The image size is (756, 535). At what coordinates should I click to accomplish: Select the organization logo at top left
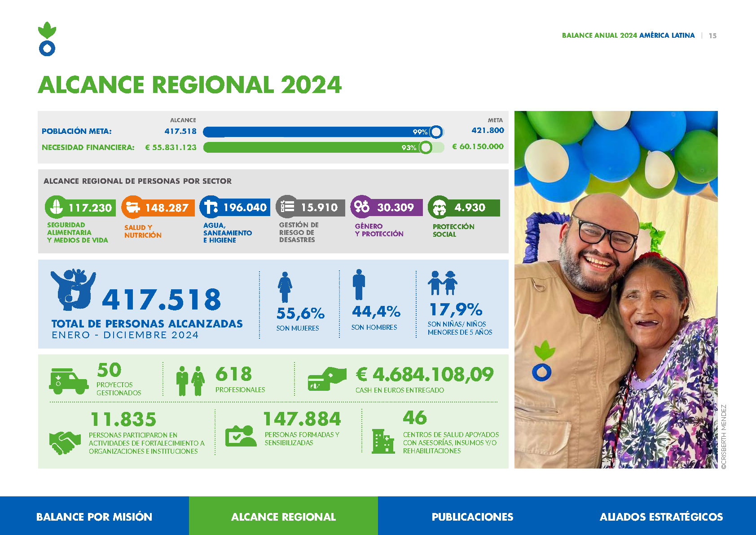tap(48, 38)
